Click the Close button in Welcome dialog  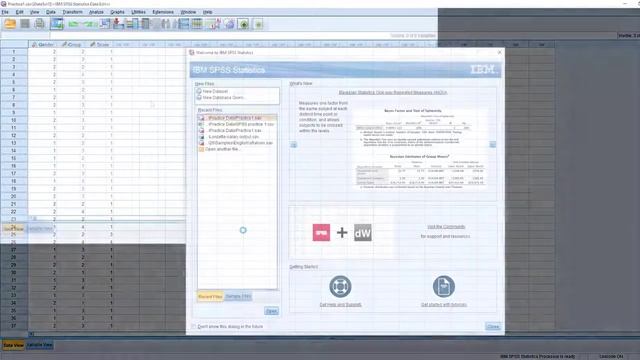[x=493, y=327]
